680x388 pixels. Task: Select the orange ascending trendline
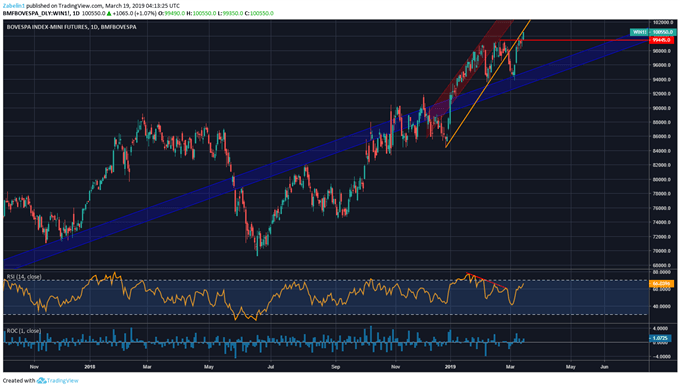click(488, 83)
